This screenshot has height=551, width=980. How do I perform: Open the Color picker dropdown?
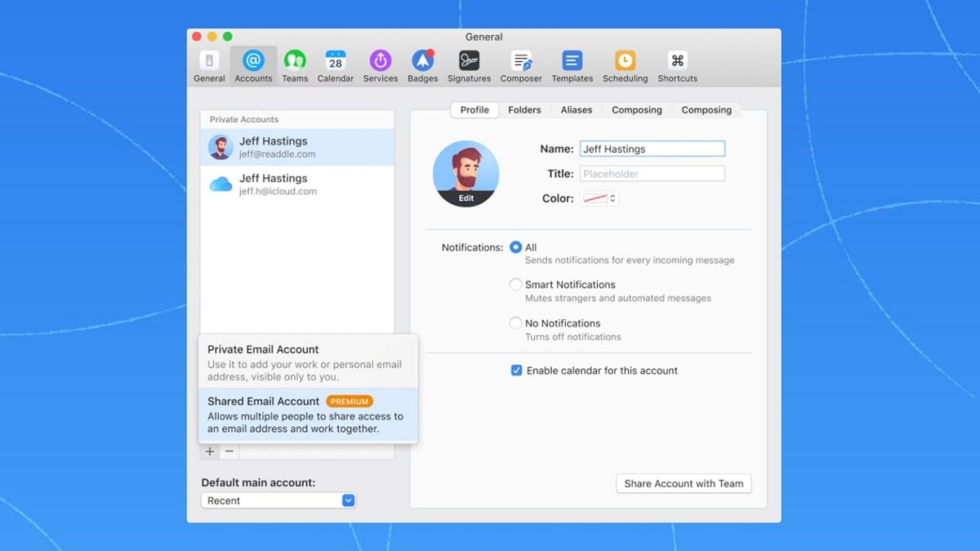click(x=599, y=198)
